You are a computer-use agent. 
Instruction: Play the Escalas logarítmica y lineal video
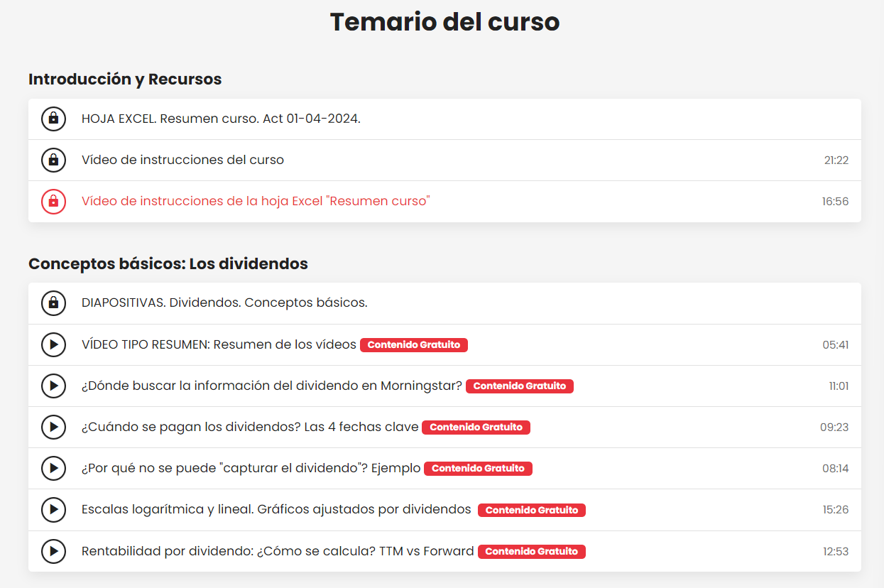pyautogui.click(x=53, y=509)
